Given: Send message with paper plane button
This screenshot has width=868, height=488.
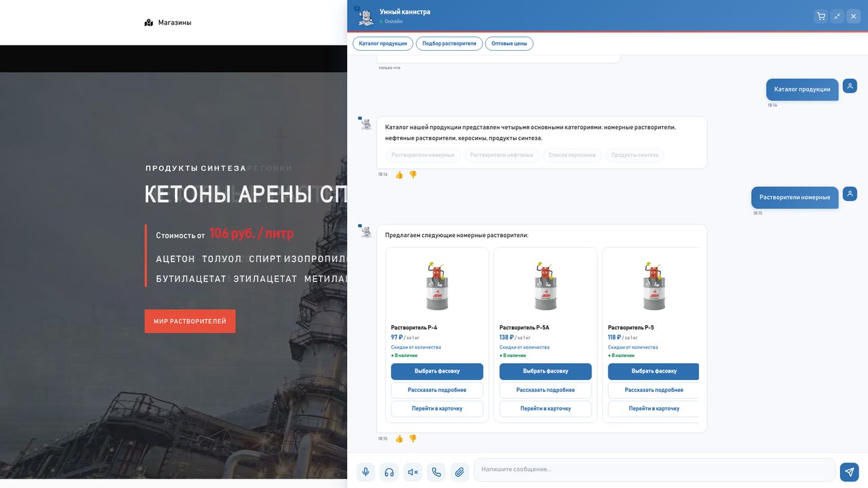Looking at the screenshot, I should click(x=849, y=472).
